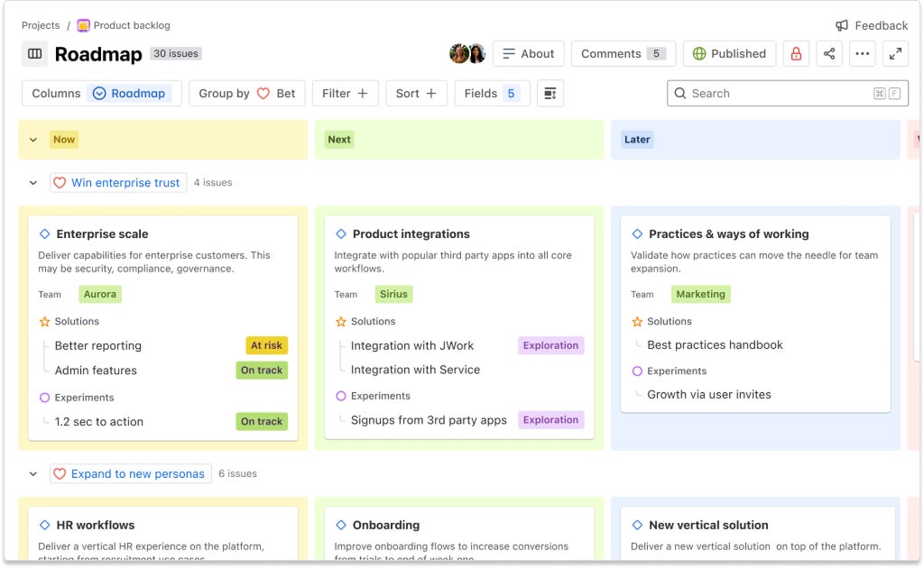Image resolution: width=924 pixels, height=568 pixels.
Task: Open the About panel
Action: pyautogui.click(x=528, y=54)
